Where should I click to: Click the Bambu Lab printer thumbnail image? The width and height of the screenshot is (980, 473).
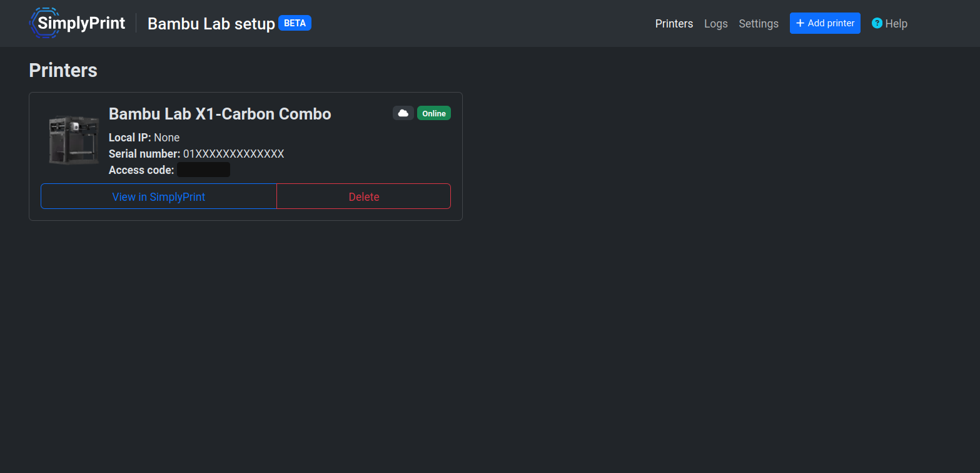click(74, 140)
